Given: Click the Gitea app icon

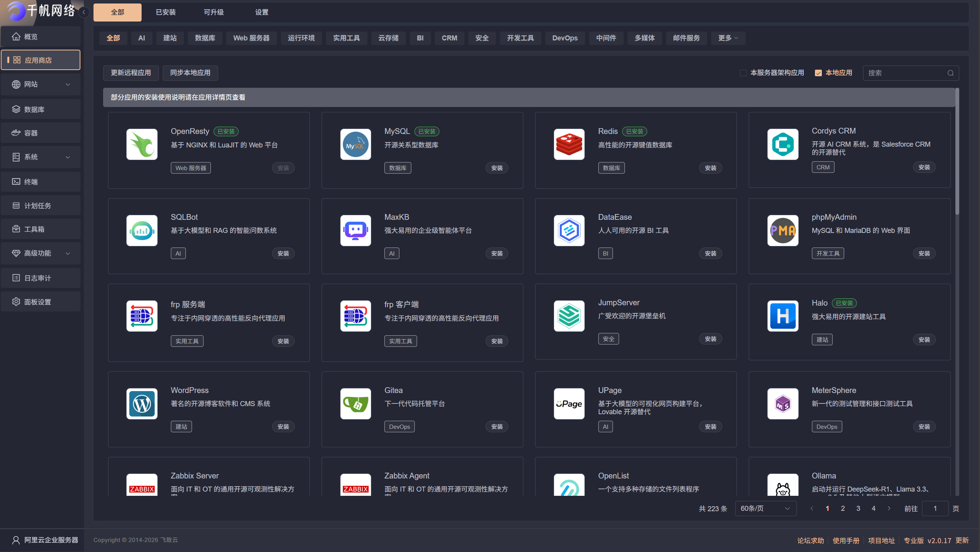Looking at the screenshot, I should [x=355, y=404].
